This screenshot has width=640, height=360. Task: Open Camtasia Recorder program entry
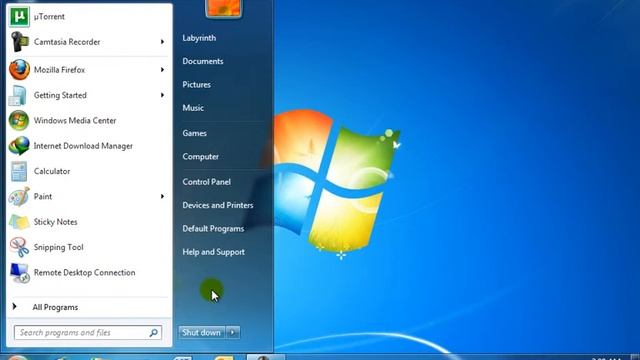pos(89,42)
